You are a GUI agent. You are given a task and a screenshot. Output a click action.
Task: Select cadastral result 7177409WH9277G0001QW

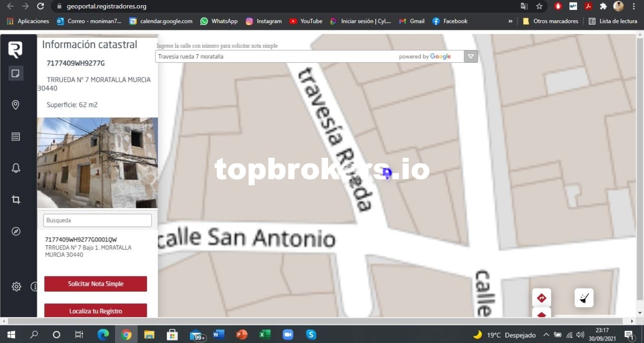click(x=81, y=239)
